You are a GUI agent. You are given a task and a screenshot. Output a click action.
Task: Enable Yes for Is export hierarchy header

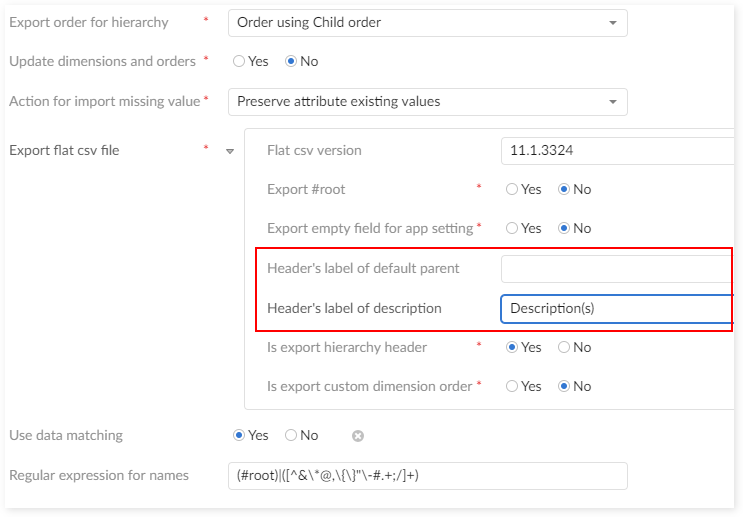[512, 347]
